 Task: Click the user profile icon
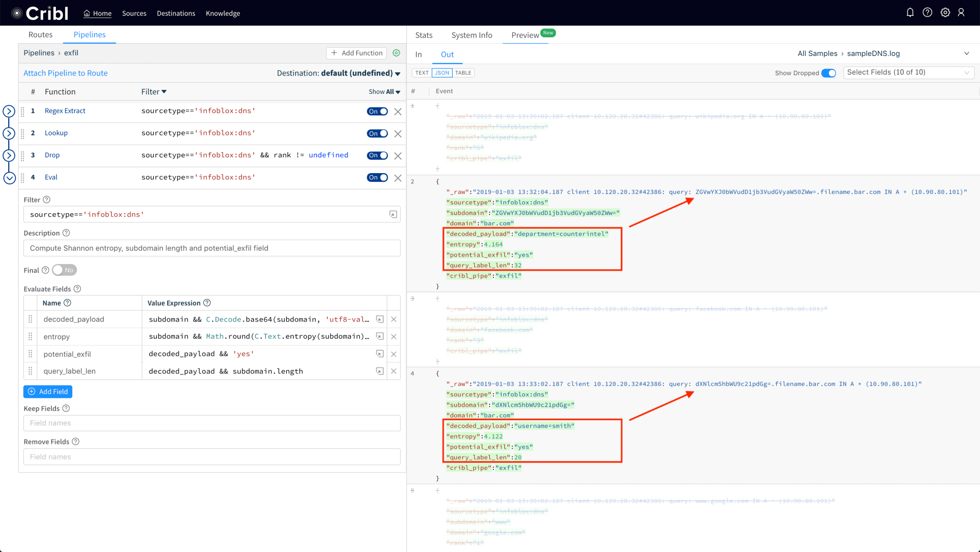pos(961,13)
